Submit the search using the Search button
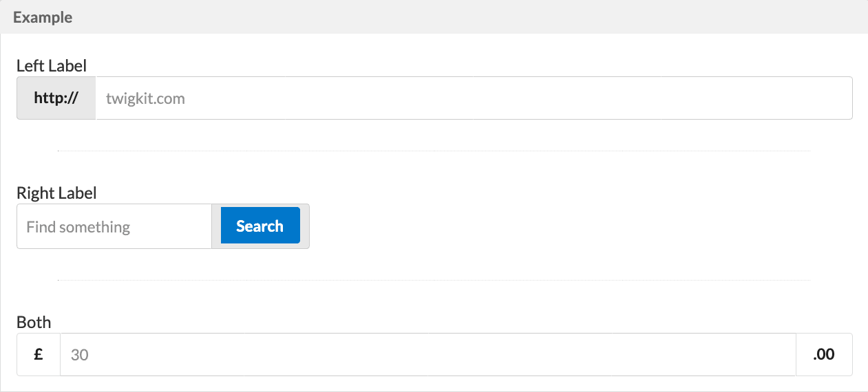868x392 pixels. coord(260,226)
